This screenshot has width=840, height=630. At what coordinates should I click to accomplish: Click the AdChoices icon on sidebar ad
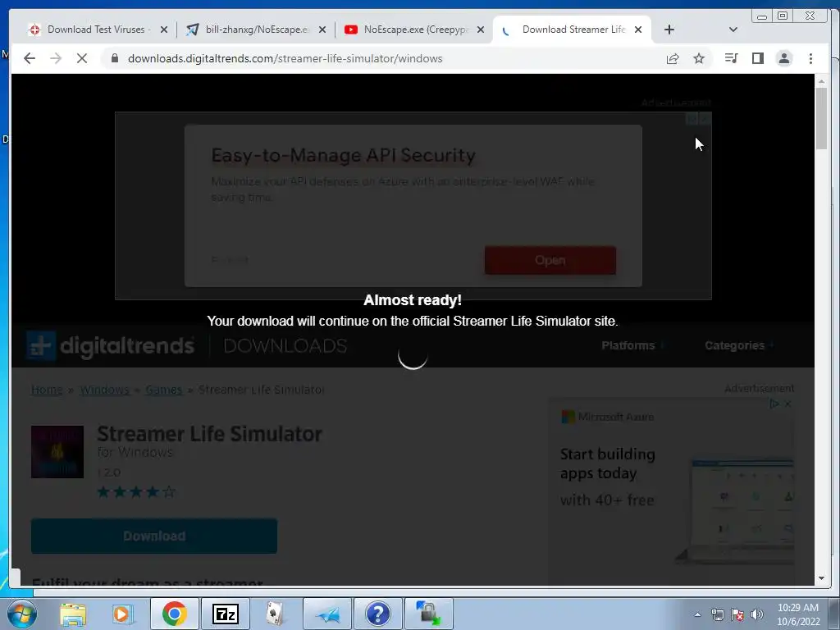point(774,404)
